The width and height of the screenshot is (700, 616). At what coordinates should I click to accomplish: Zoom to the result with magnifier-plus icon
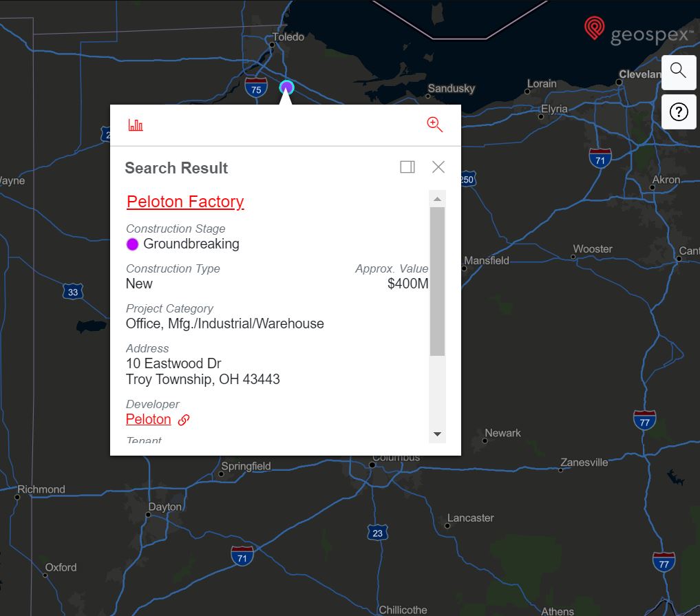tap(434, 125)
